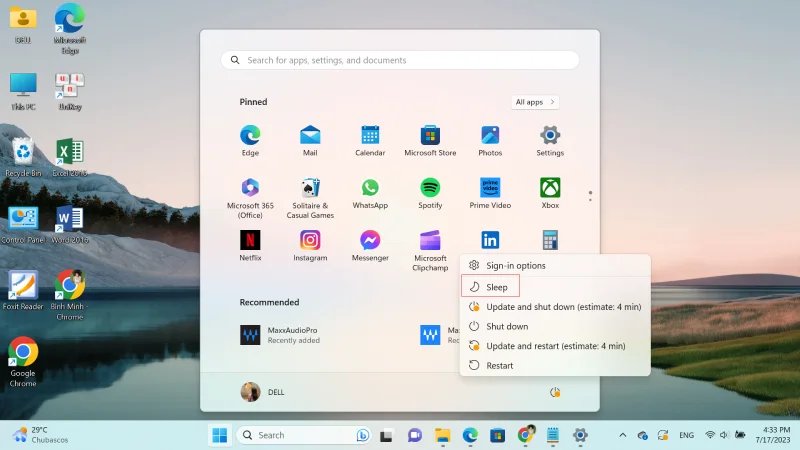Launch the Calendar app
Screen dimensions: 800x450
coord(370,141)
